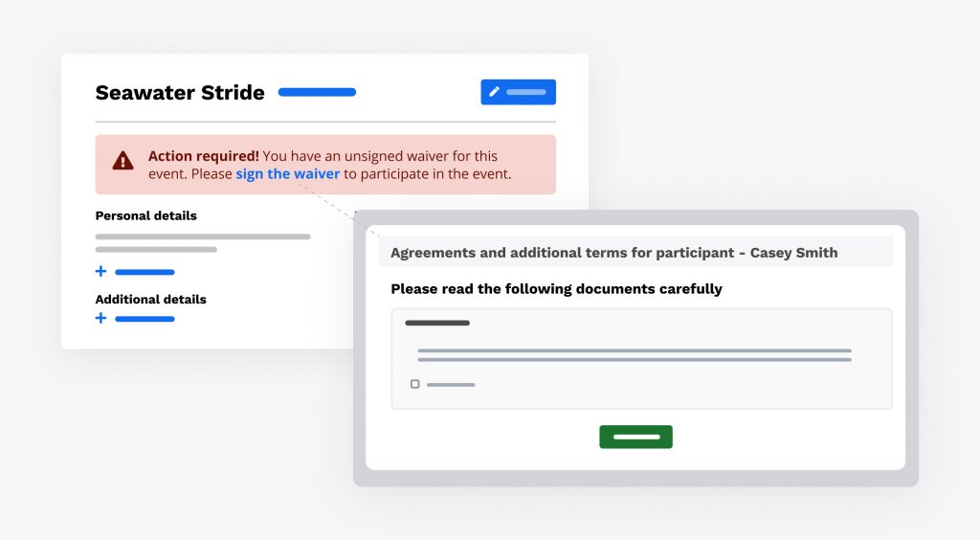Viewport: 980px width, 540px height.
Task: Select the Agreements and additional terms header
Action: (613, 253)
